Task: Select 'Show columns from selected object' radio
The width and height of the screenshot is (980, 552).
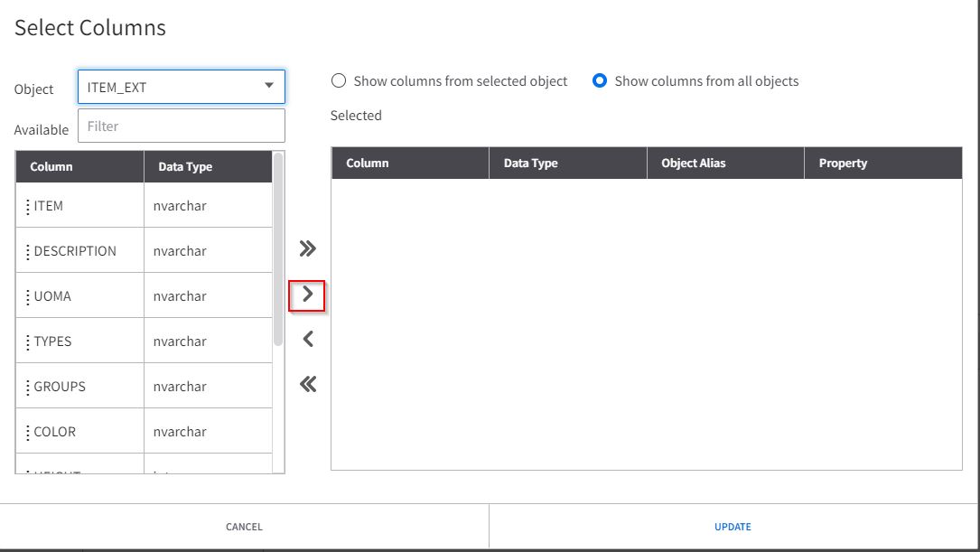Action: (339, 81)
